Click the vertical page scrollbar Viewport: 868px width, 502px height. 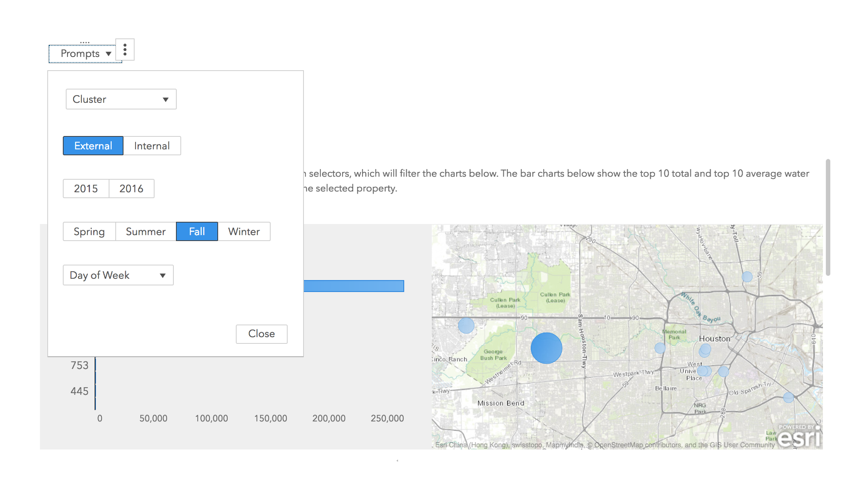point(828,217)
